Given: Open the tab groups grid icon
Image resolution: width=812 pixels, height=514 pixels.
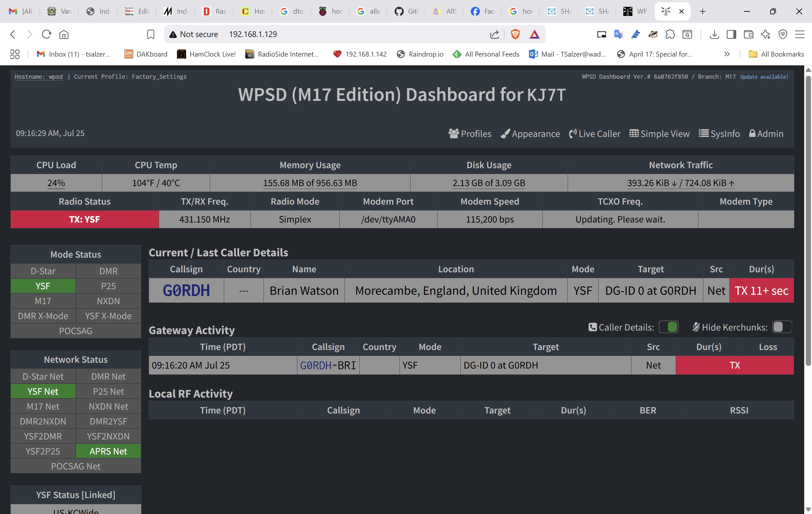Looking at the screenshot, I should (15, 54).
